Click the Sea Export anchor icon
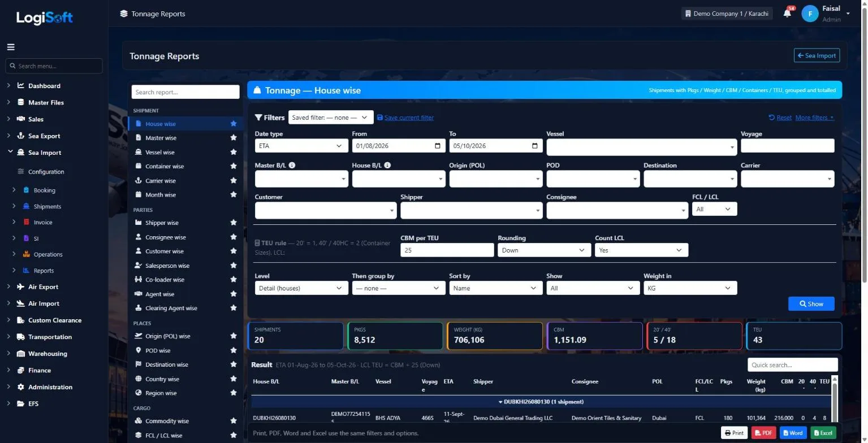This screenshot has height=443, width=868. [x=21, y=136]
